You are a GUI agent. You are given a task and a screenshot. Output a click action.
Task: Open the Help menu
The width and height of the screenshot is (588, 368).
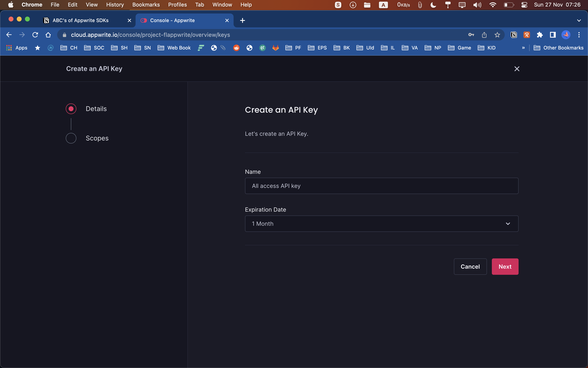246,5
